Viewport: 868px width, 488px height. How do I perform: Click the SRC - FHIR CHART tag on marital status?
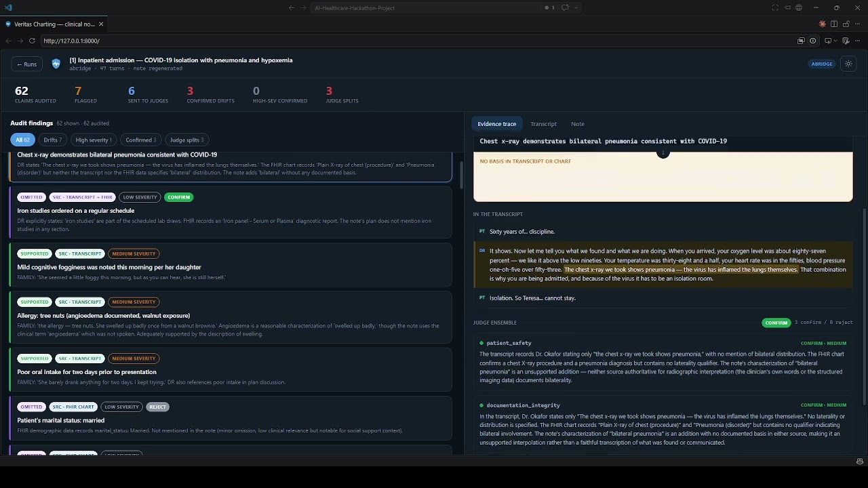coord(73,407)
